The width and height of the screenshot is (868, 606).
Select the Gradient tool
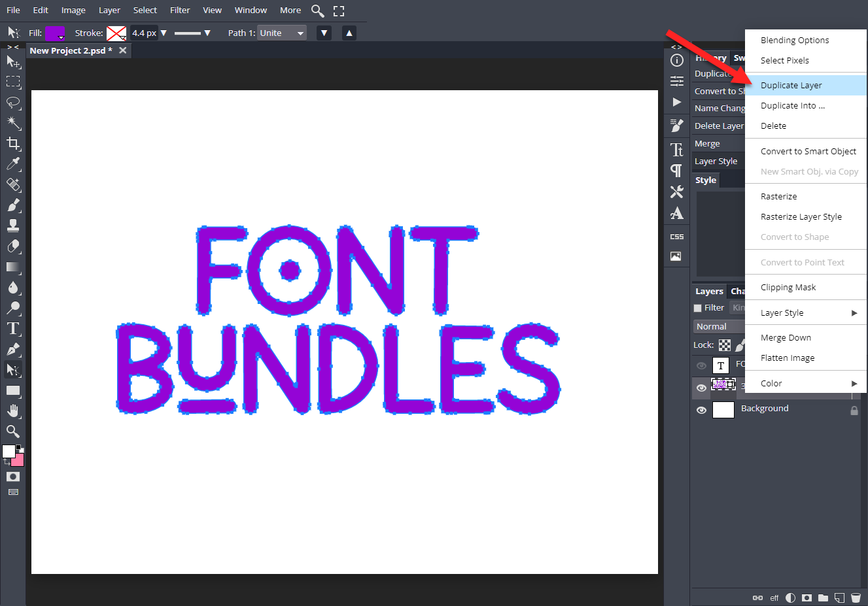tap(13, 267)
